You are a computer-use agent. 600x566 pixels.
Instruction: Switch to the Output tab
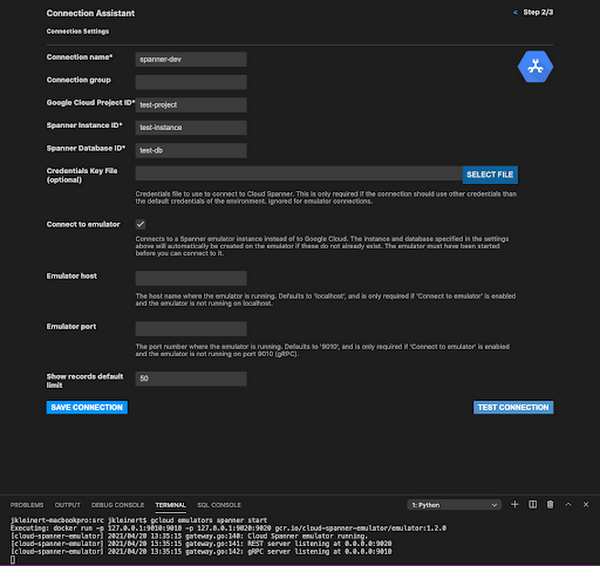67,505
